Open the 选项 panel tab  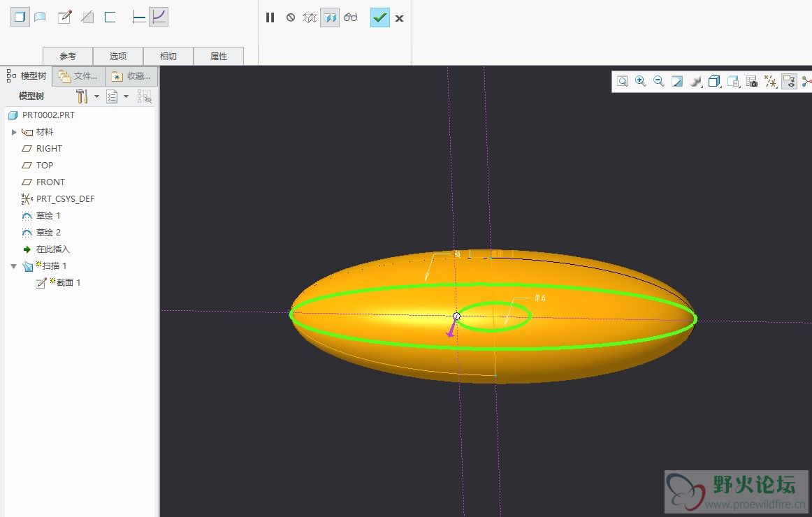click(x=118, y=56)
